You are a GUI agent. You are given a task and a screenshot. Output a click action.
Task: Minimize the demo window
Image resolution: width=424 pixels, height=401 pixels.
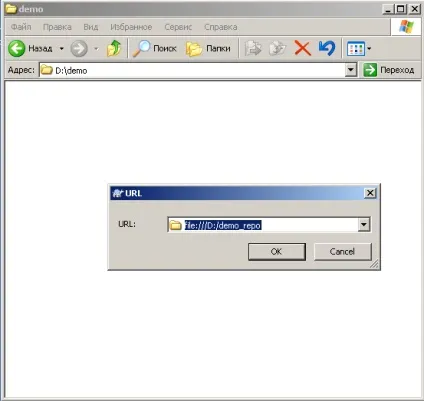[x=388, y=9]
